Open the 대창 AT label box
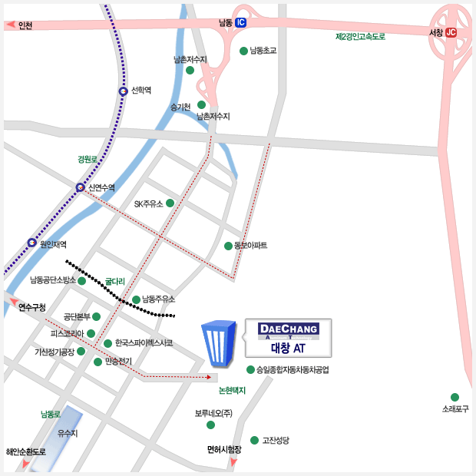 [x=289, y=339]
